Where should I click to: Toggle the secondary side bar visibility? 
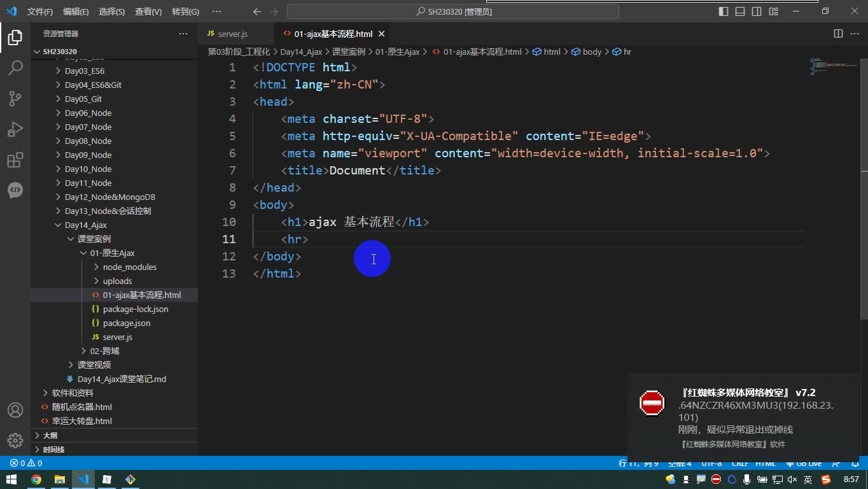pyautogui.click(x=757, y=11)
